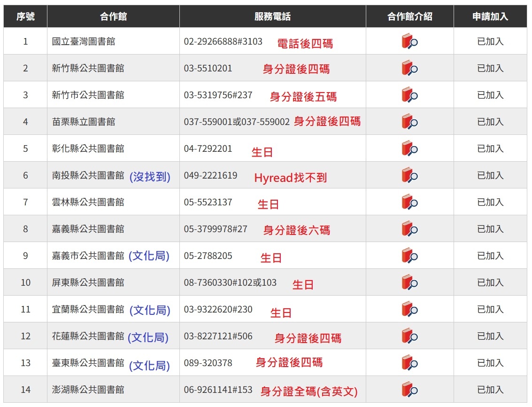Open the 屏東縣公共圖書館 introduction icon

pos(409,282)
